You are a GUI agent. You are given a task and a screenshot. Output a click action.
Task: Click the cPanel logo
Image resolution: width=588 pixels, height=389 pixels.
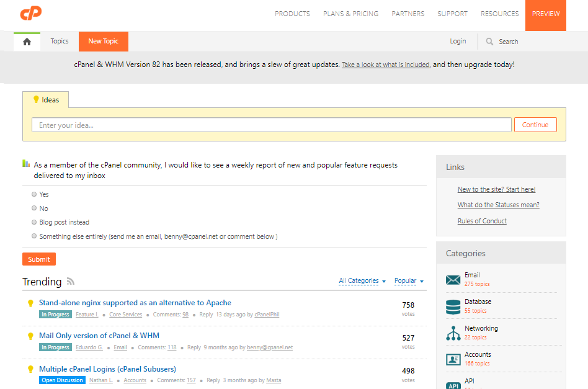[x=30, y=12]
